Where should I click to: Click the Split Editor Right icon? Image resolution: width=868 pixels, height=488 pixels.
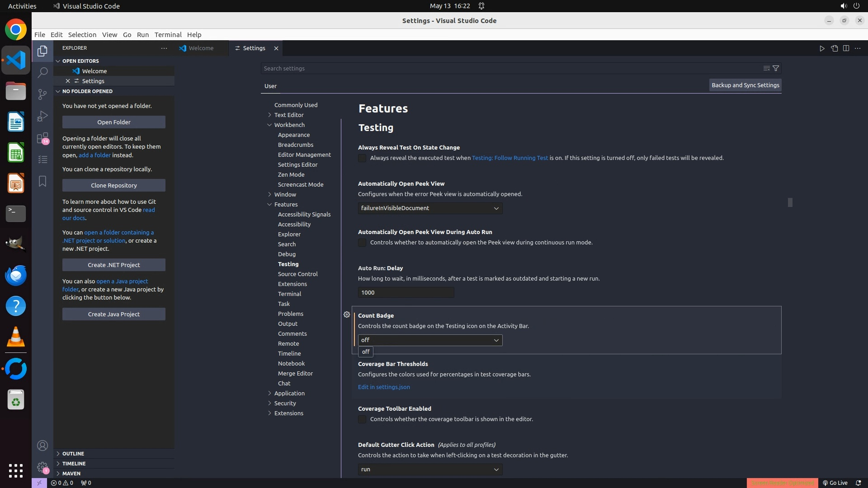(846, 48)
